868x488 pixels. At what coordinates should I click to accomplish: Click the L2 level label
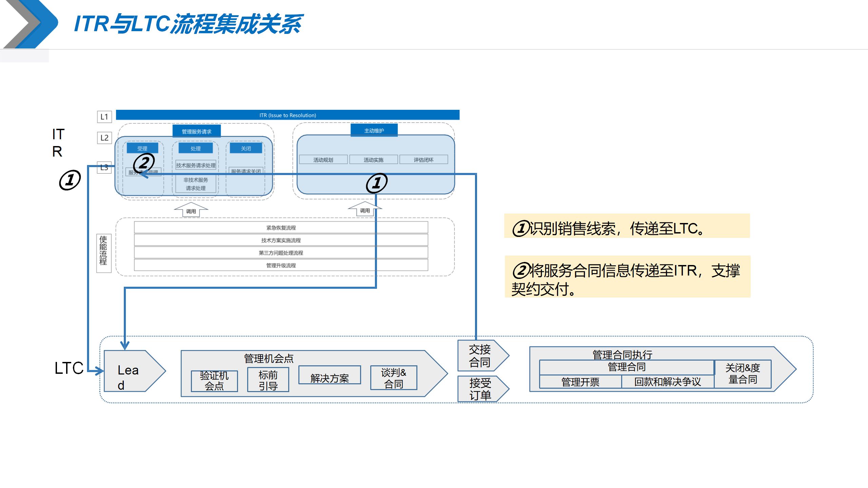click(104, 138)
